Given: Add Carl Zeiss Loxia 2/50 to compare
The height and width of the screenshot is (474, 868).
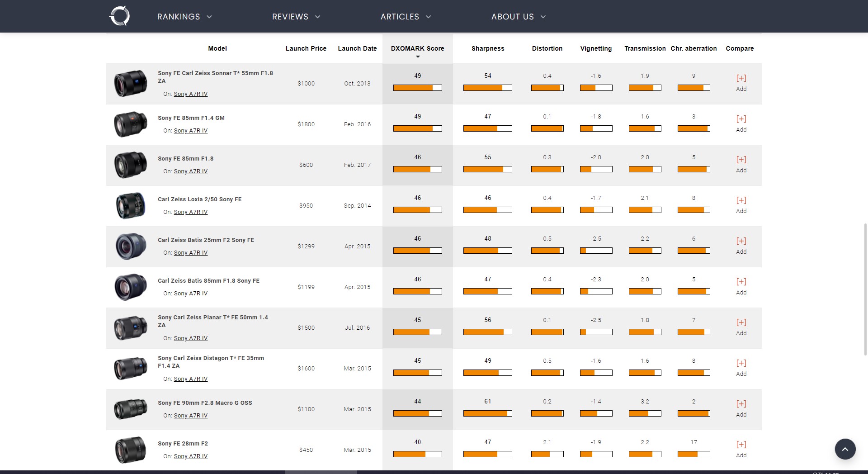Looking at the screenshot, I should coord(741,205).
